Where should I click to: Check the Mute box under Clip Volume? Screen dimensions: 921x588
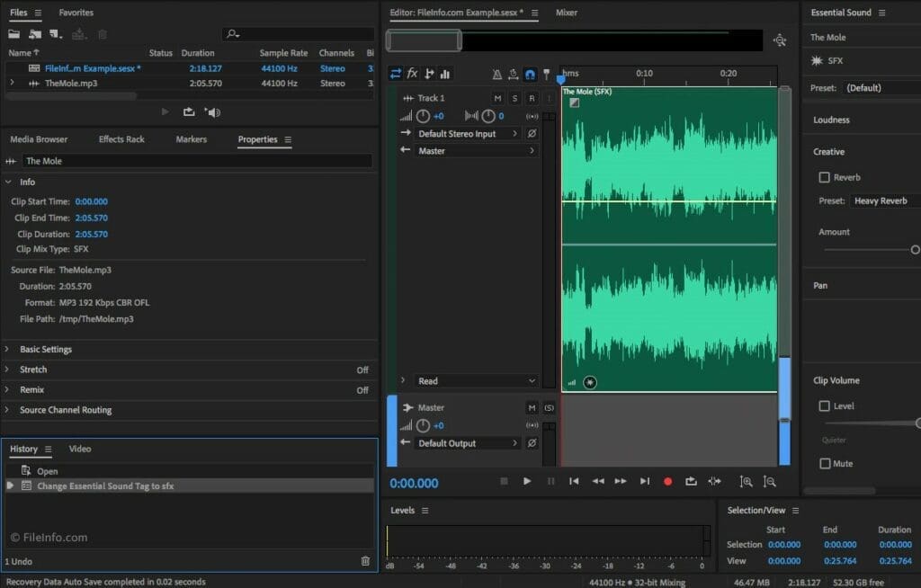coord(825,464)
